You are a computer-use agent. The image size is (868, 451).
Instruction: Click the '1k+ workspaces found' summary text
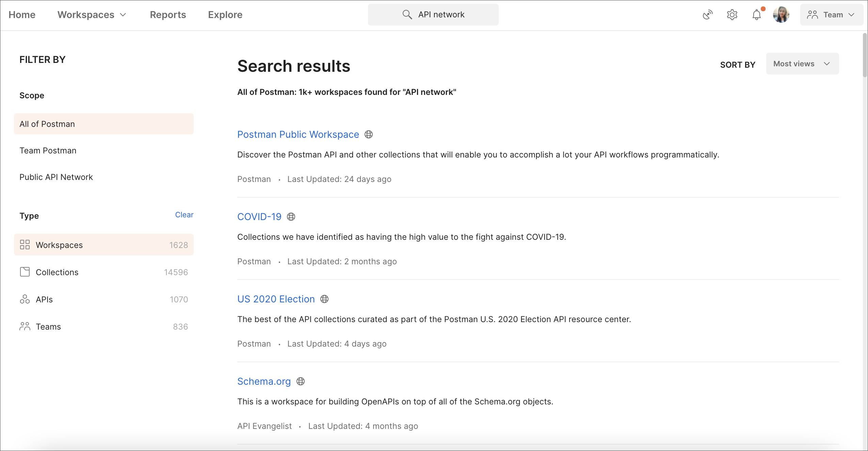[x=347, y=92]
